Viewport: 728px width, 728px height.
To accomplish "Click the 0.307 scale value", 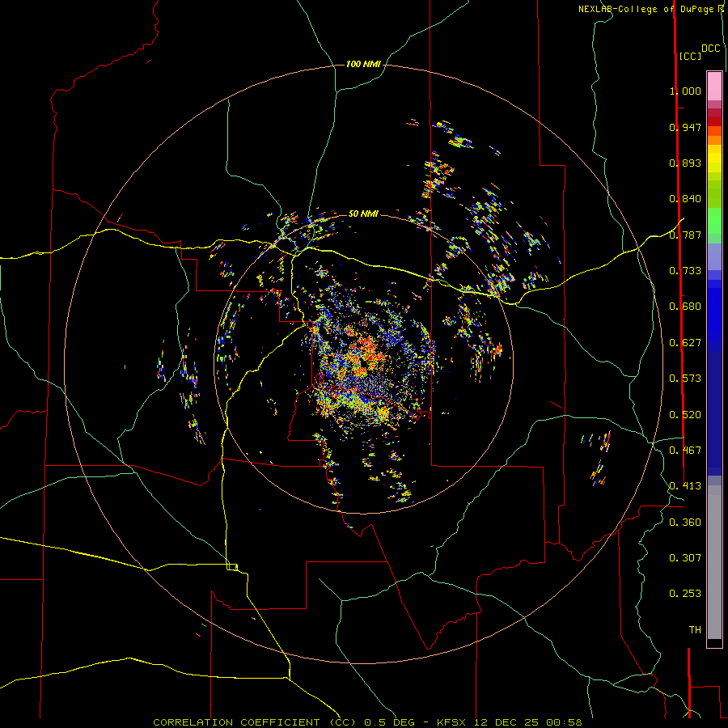I will tap(685, 558).
